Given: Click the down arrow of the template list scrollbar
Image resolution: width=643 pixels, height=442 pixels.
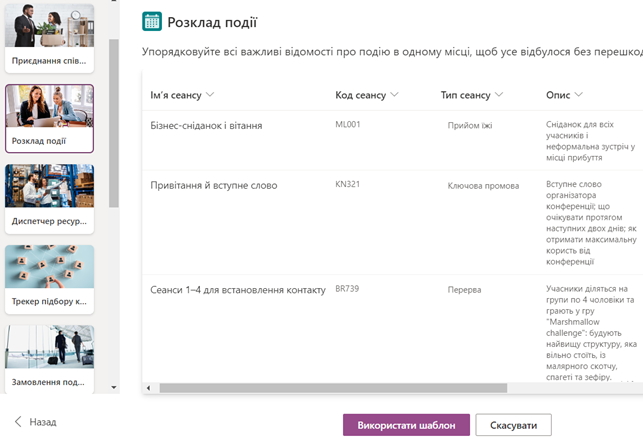Looking at the screenshot, I should pos(113,387).
